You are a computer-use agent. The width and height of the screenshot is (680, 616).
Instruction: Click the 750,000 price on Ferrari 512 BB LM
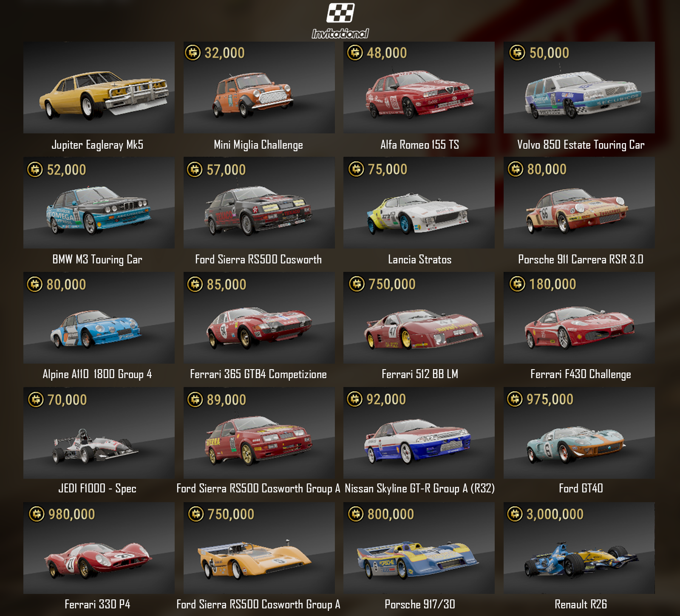click(392, 284)
